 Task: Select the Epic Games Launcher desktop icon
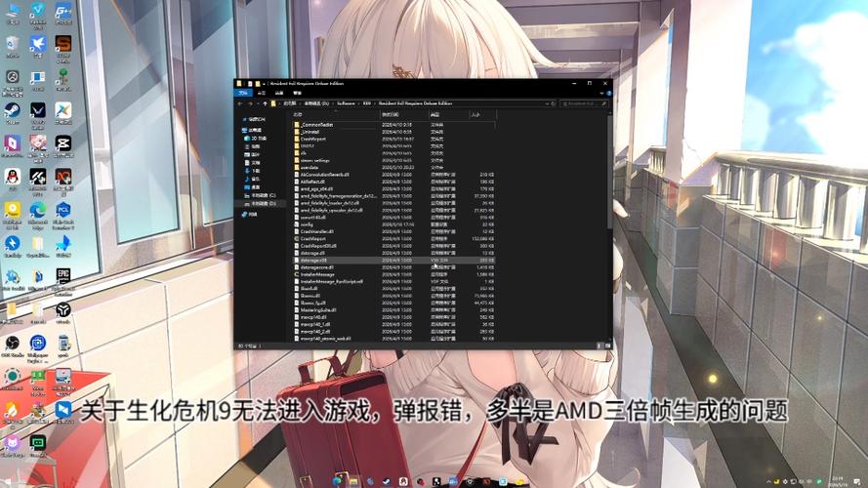click(63, 279)
